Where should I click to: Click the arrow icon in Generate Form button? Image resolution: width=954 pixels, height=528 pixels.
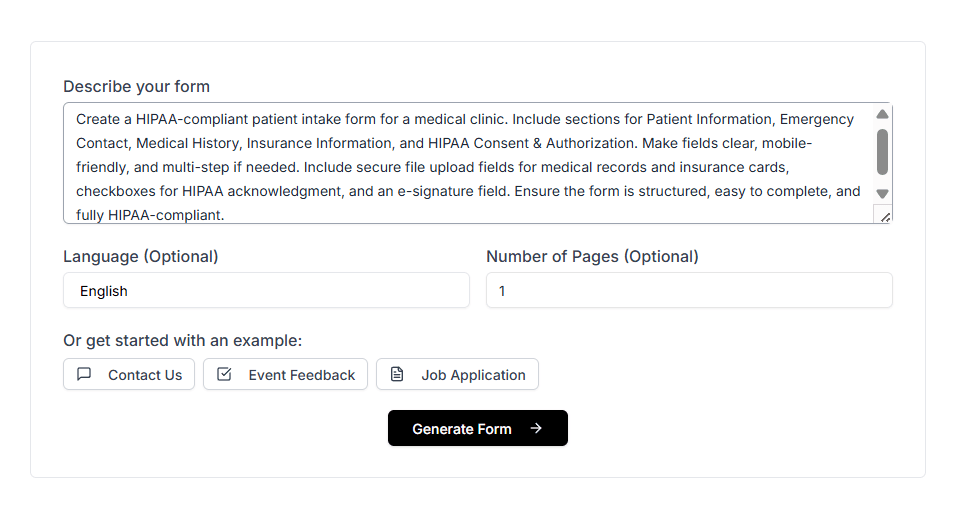(536, 428)
